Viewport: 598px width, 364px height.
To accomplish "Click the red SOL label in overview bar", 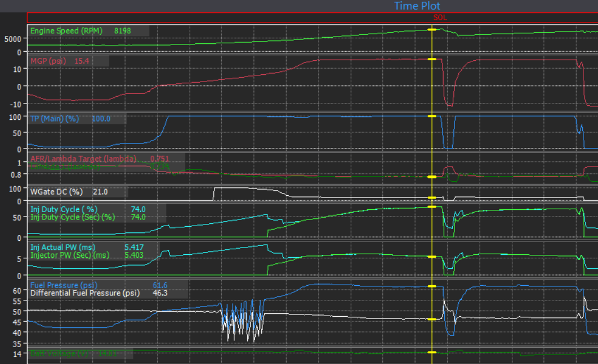I will pos(440,17).
